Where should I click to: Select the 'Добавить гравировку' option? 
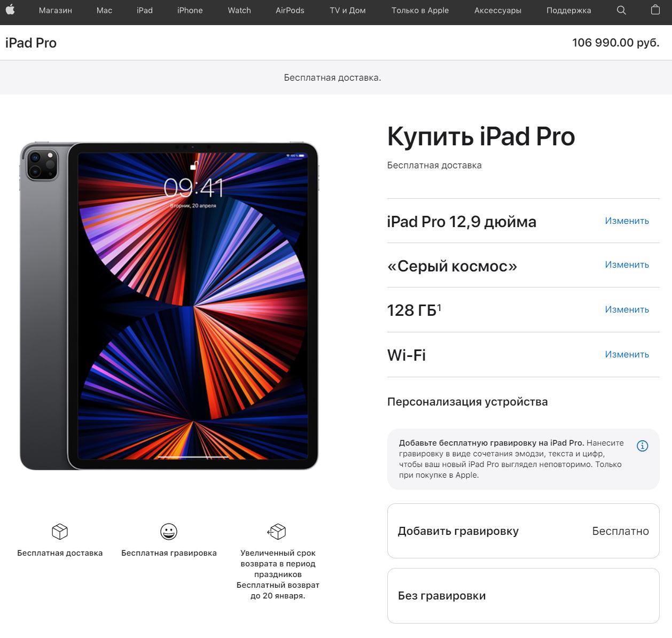pyautogui.click(x=523, y=531)
